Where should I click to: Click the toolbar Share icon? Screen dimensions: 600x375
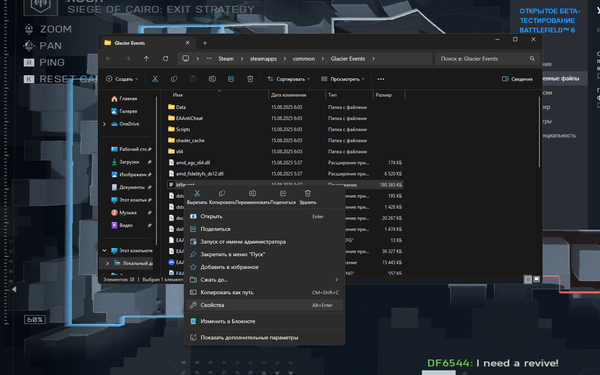[231, 79]
